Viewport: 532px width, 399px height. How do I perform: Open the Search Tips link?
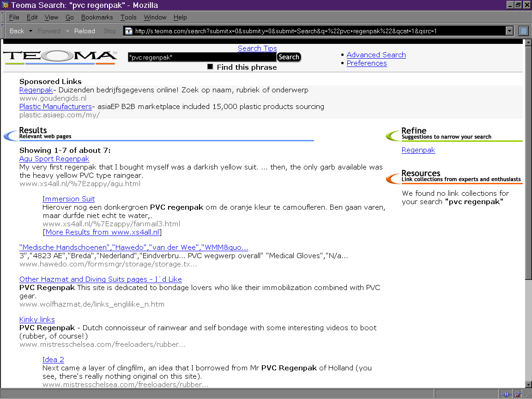point(257,48)
